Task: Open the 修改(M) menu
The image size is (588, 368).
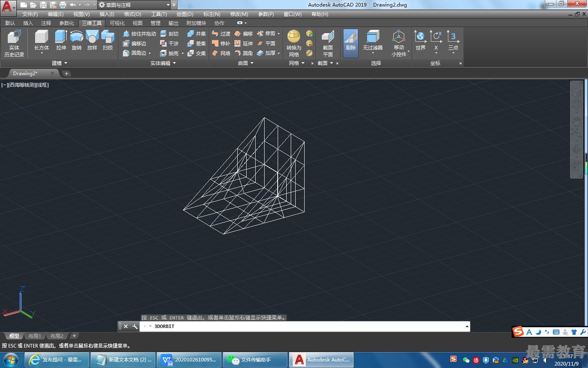Action: 239,14
